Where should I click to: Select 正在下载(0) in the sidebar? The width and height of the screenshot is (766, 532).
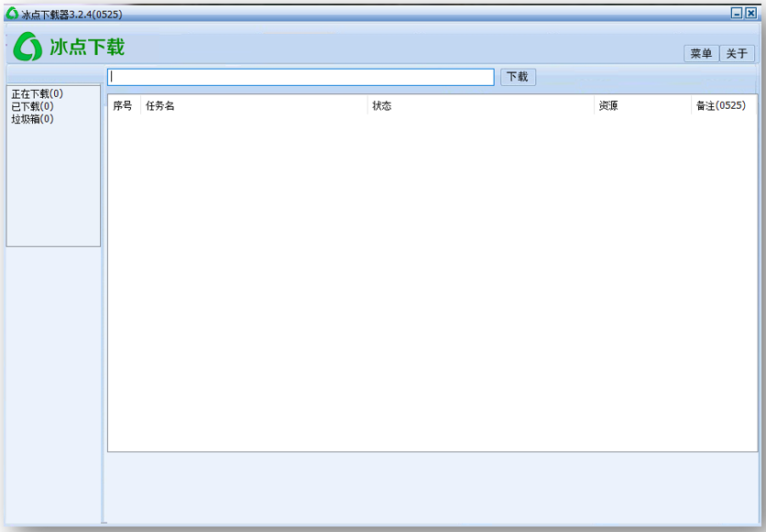(38, 94)
